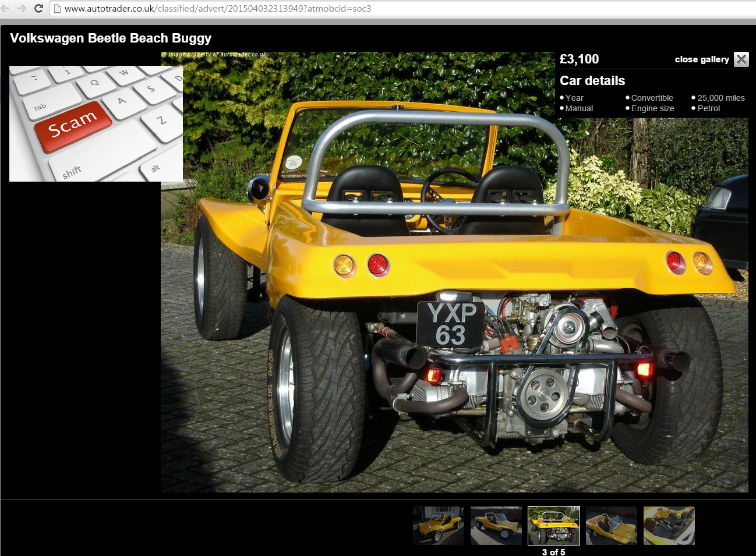The height and width of the screenshot is (556, 756).
Task: Select the highlighted third thumbnail
Action: click(x=554, y=526)
